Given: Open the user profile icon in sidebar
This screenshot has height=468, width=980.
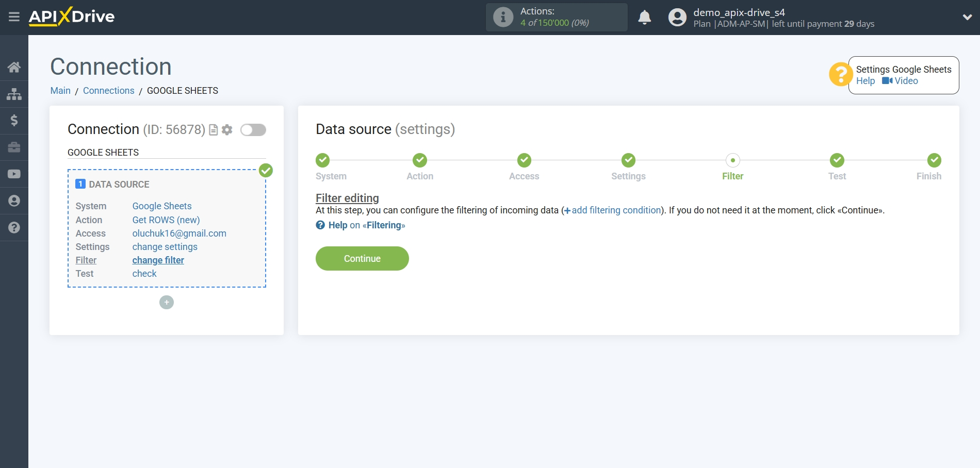Looking at the screenshot, I should click(14, 201).
